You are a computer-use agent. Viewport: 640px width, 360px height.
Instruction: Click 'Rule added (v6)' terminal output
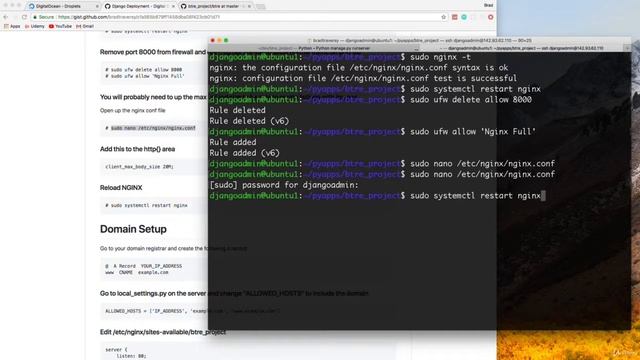(x=244, y=153)
